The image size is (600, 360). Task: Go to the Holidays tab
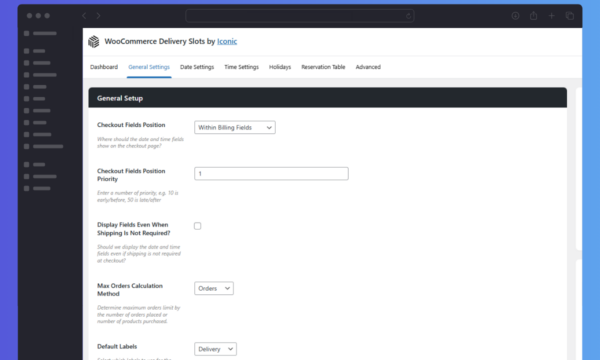280,67
